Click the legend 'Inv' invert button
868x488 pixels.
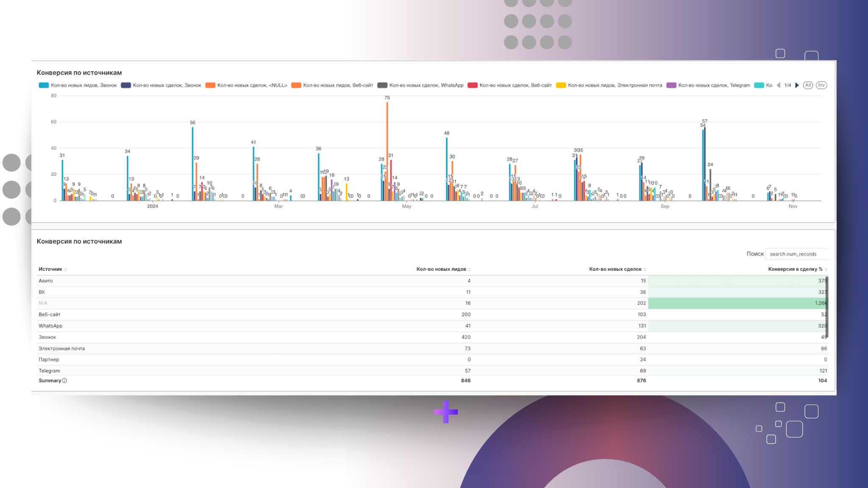click(x=821, y=85)
